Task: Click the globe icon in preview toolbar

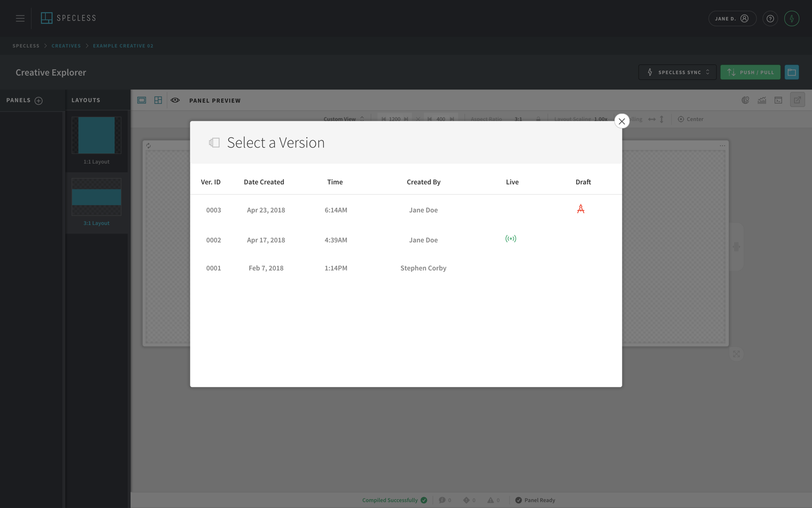Action: pos(745,100)
